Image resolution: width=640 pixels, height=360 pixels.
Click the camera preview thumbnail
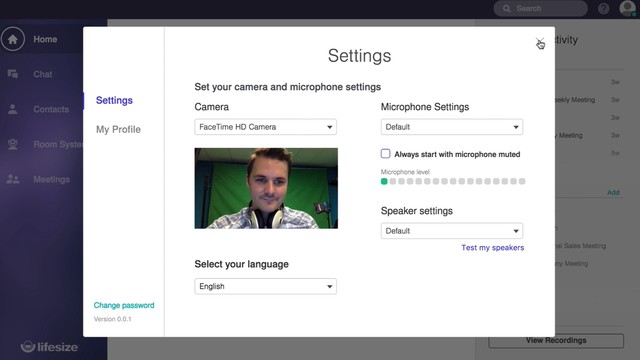266,188
